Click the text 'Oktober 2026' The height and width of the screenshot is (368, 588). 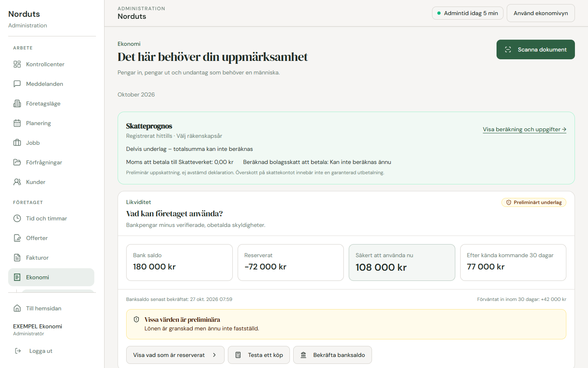[136, 94]
